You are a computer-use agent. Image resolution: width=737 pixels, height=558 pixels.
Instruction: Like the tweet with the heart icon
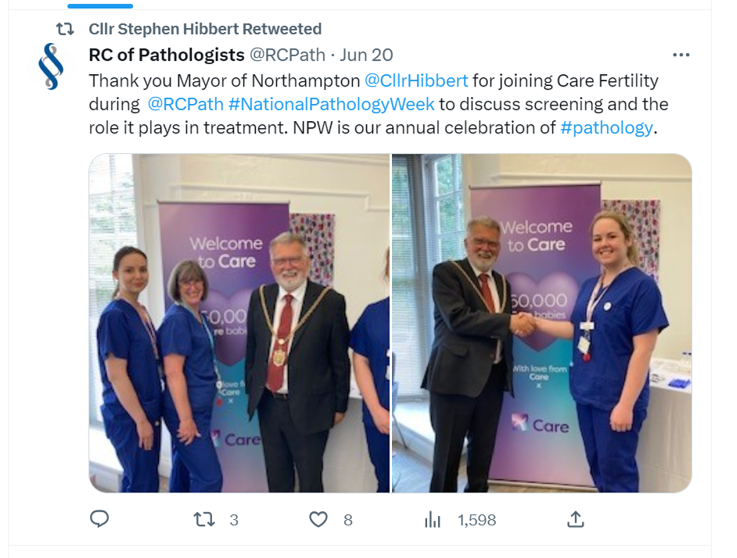(x=318, y=519)
